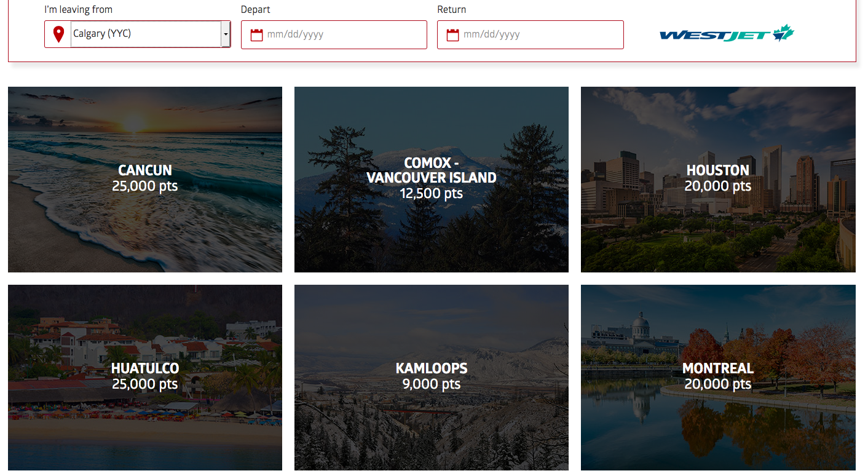The image size is (868, 476).
Task: Click the Depart field calendar icon
Action: [x=256, y=35]
